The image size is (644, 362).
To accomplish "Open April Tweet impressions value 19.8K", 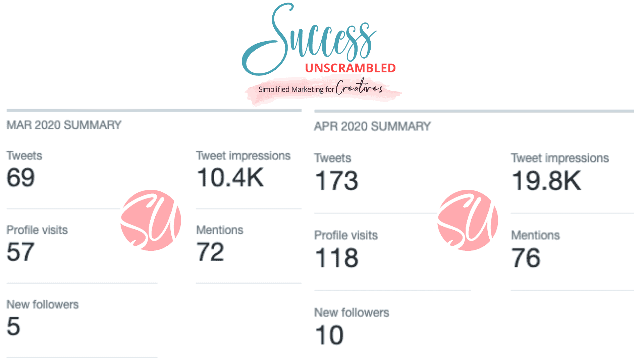I will coord(546,181).
